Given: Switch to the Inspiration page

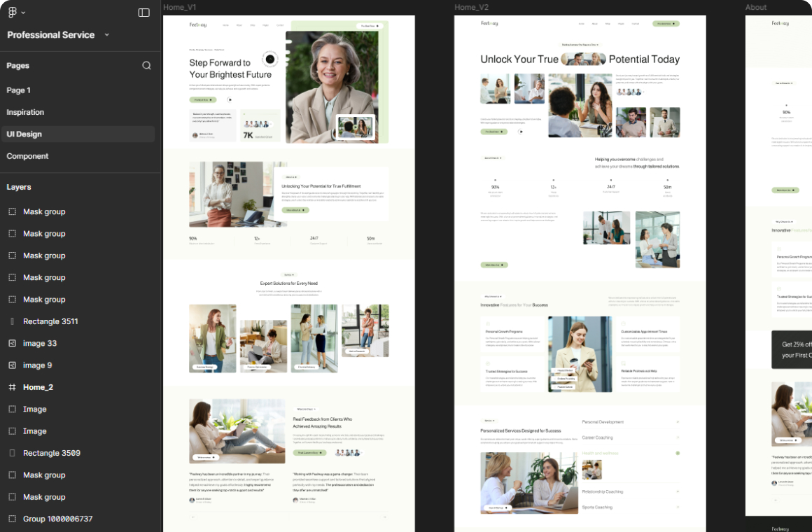Looking at the screenshot, I should tap(26, 112).
